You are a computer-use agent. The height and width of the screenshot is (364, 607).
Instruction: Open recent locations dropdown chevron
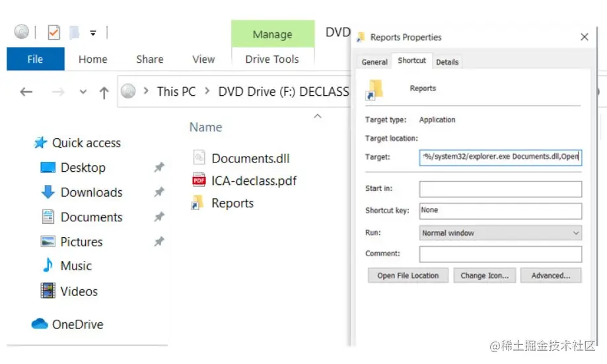coord(83,92)
